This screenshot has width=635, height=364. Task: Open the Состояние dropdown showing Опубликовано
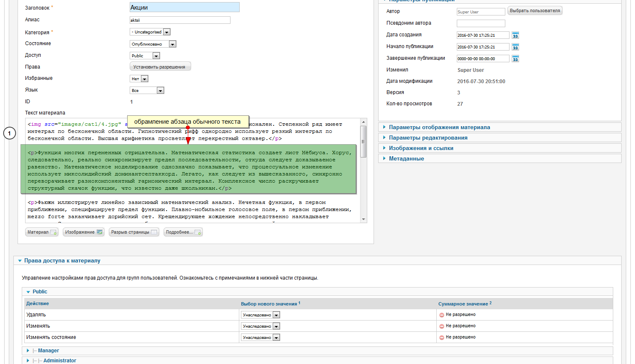(x=153, y=44)
